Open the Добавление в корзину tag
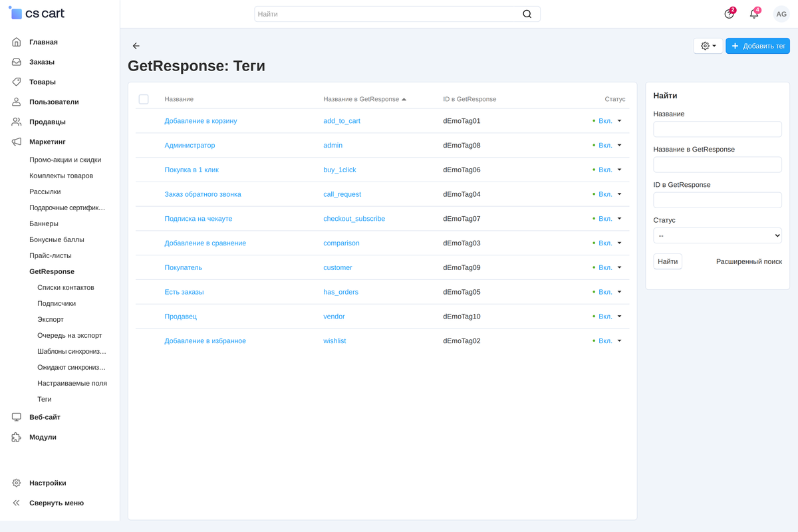 click(201, 121)
